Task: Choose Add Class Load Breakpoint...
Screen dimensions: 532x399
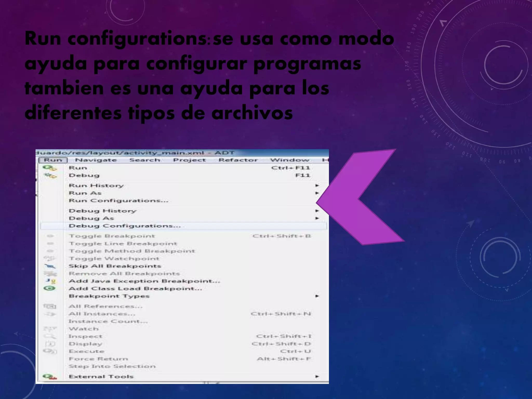Action: pyautogui.click(x=183, y=289)
